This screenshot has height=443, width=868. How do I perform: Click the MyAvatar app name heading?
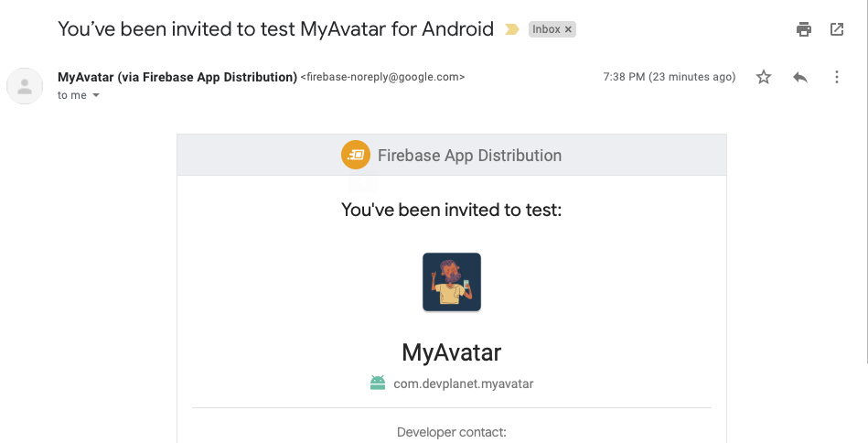[x=452, y=352]
